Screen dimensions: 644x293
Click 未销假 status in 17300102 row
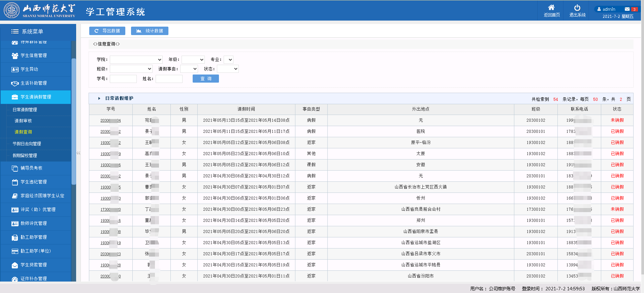point(617,209)
